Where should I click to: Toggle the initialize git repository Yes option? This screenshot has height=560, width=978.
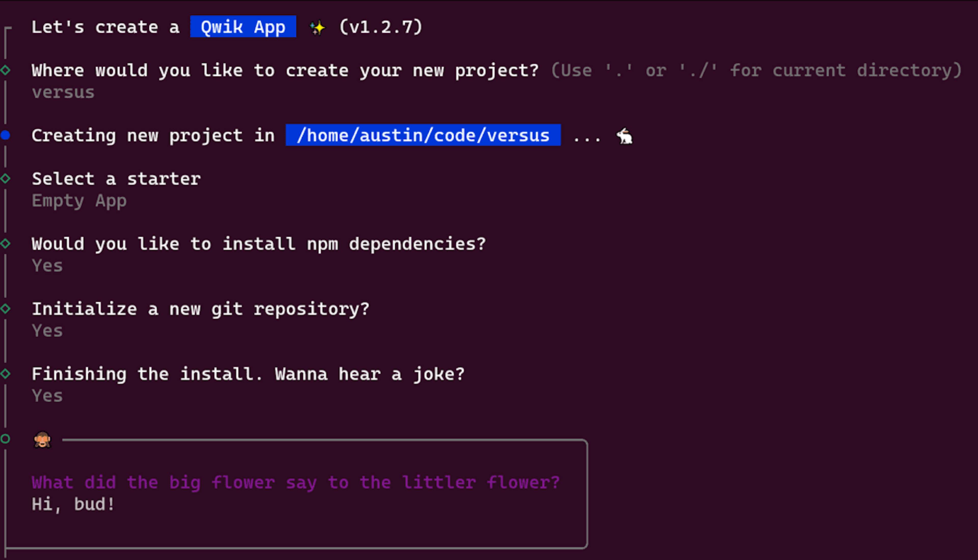click(47, 330)
